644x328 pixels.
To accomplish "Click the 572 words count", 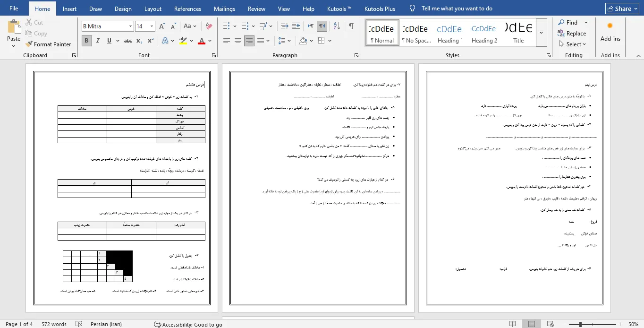I will coord(54,324).
